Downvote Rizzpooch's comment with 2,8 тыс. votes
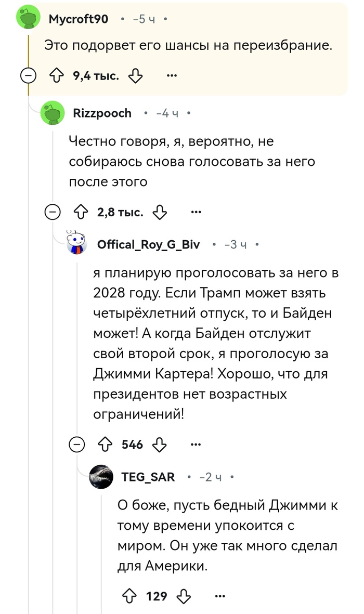364x614 pixels. (x=160, y=212)
